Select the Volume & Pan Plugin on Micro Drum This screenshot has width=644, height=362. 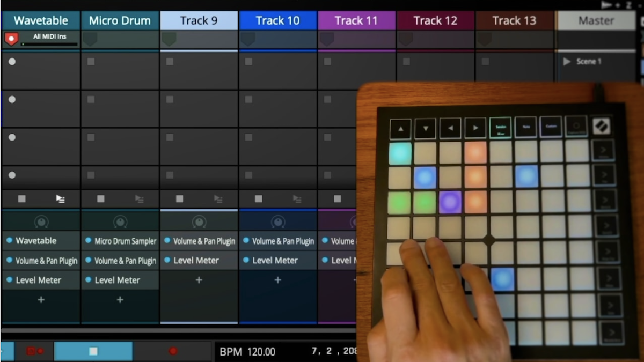point(120,260)
